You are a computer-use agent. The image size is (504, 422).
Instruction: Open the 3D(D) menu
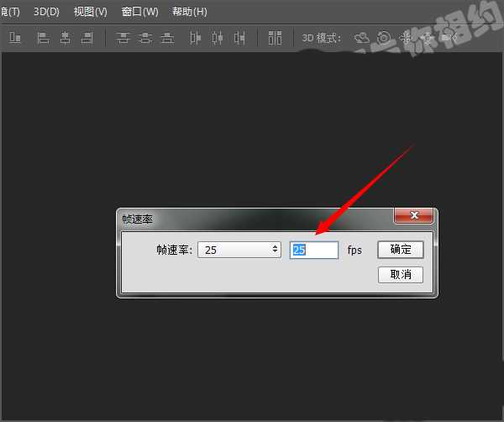point(46,12)
